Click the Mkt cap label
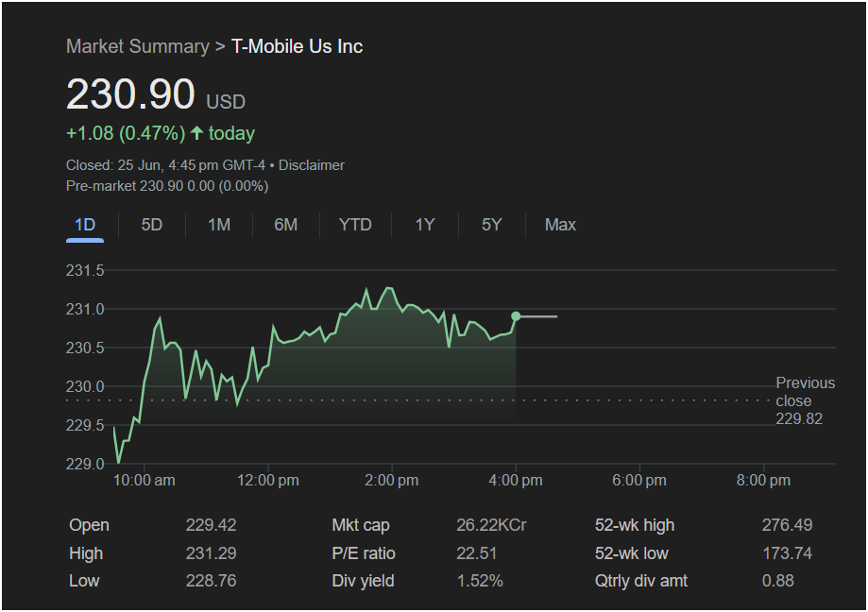The image size is (868, 612). 361,525
